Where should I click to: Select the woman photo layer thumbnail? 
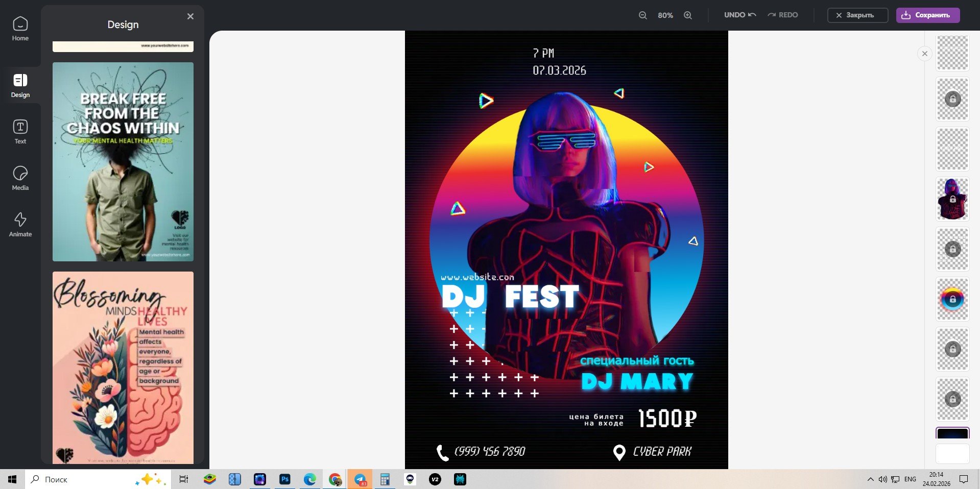pos(952,199)
